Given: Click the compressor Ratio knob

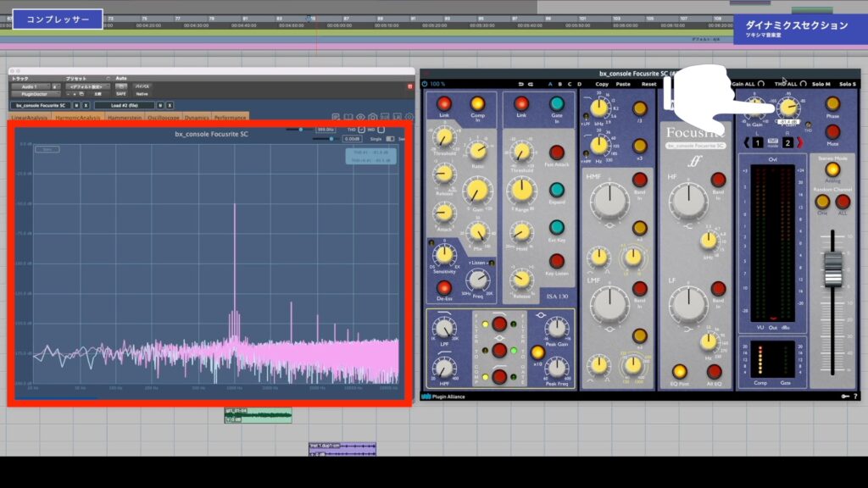Looking at the screenshot, I should pos(477,151).
